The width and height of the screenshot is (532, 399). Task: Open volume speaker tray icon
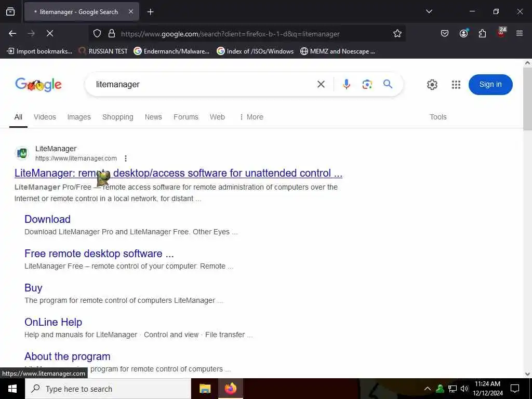[x=464, y=389]
